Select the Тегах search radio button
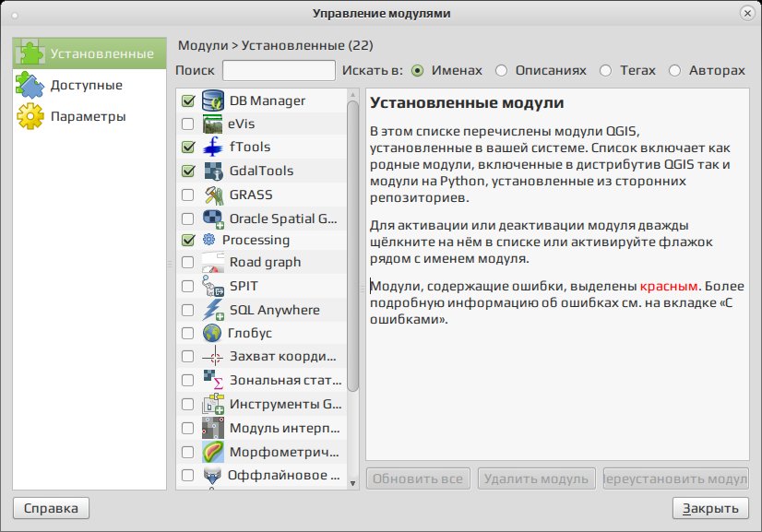 point(605,70)
